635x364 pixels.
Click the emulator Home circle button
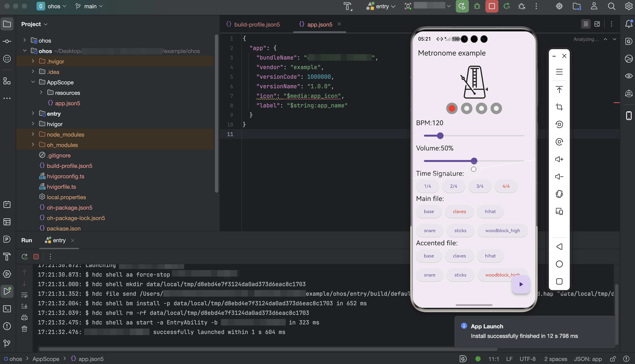tap(559, 264)
